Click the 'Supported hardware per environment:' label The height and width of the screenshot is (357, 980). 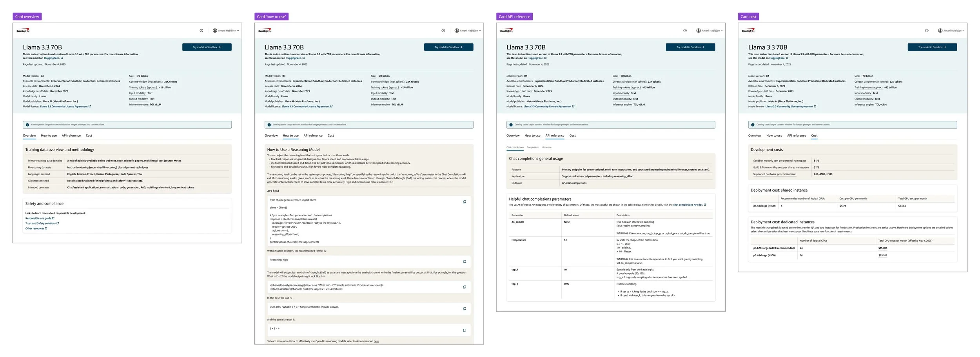point(775,174)
